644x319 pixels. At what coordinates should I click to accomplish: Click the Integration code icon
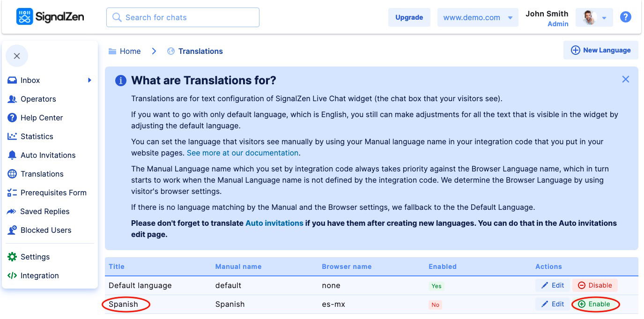click(12, 275)
